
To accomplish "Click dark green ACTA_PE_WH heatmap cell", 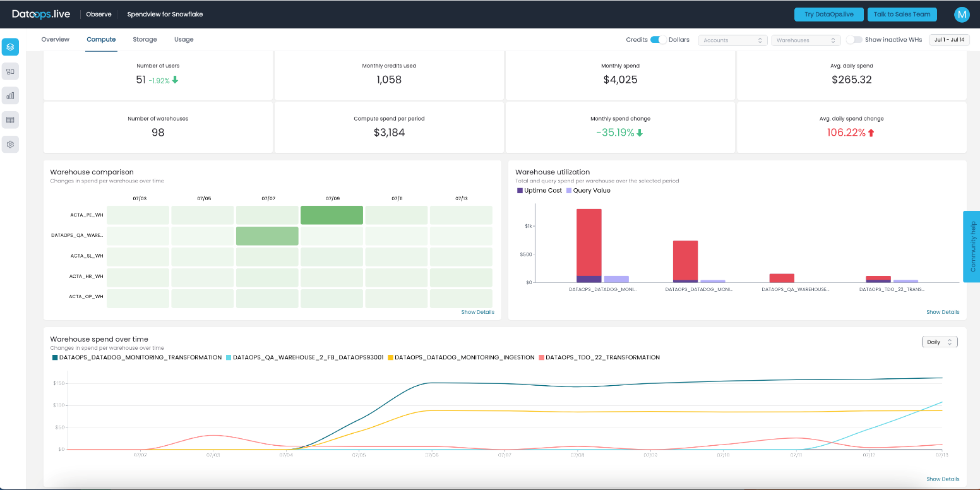I will [x=332, y=215].
